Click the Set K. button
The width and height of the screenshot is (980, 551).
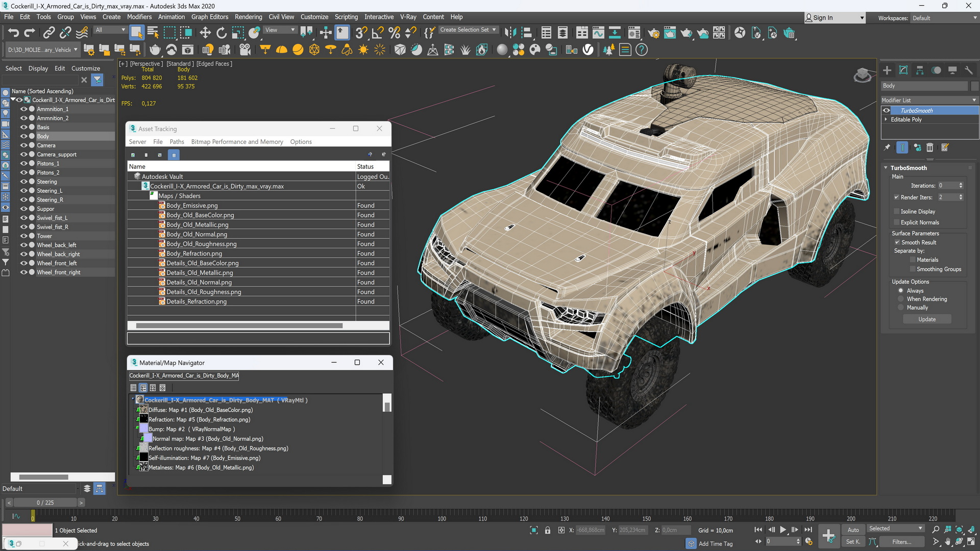(853, 542)
